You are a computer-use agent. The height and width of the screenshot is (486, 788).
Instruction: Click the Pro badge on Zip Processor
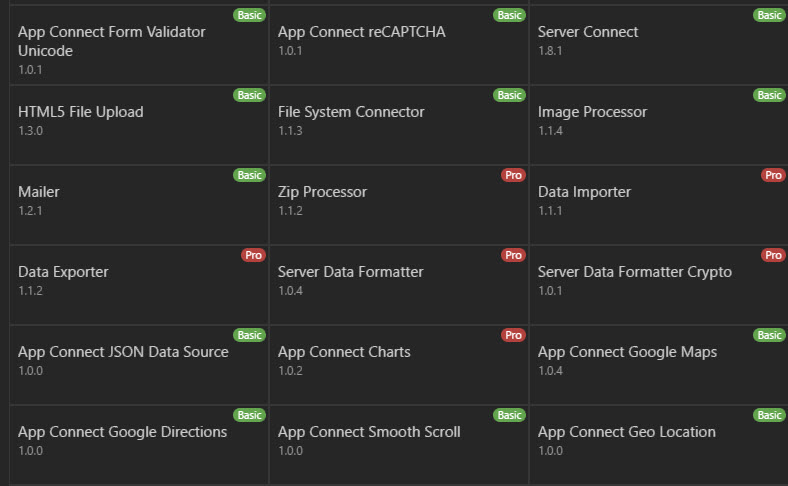coord(513,175)
